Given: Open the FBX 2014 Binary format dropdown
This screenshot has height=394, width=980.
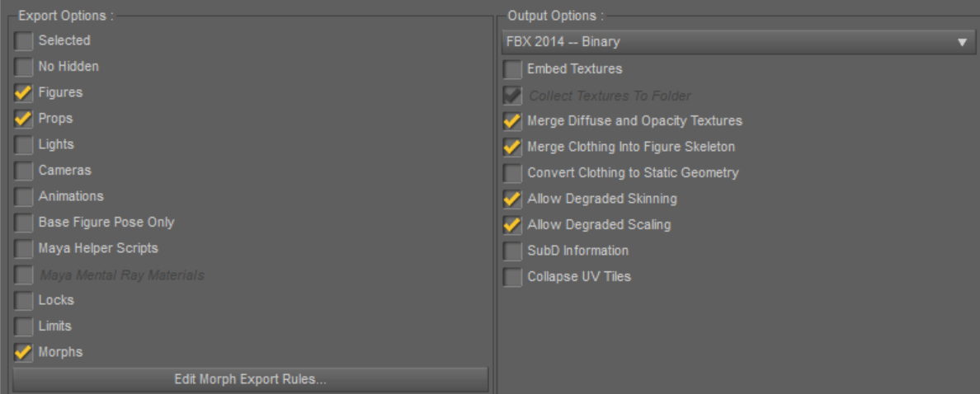Looking at the screenshot, I should point(738,42).
